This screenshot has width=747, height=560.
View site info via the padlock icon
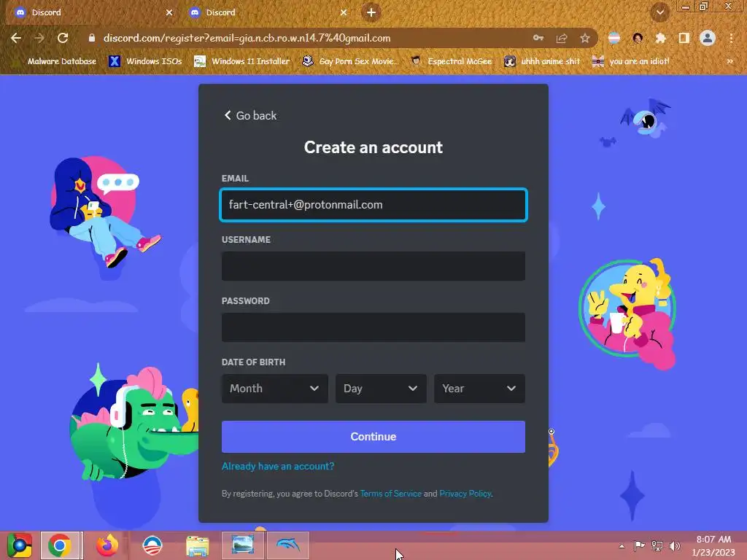(x=92, y=38)
